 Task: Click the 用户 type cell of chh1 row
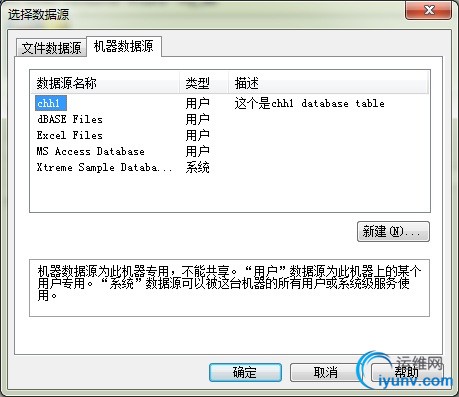(198, 103)
